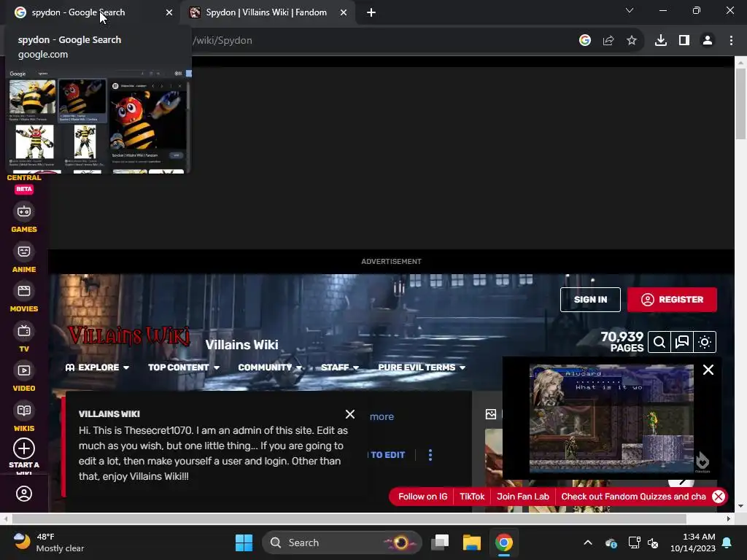Open Chrome tab search chevron

[x=630, y=10]
